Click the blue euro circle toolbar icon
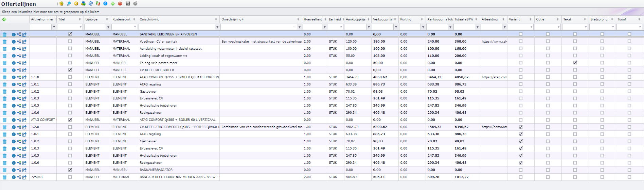644x190 pixels. point(105,3)
